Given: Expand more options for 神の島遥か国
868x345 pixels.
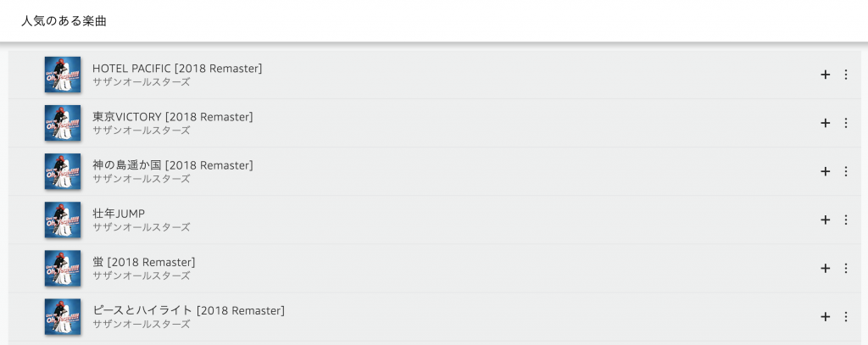Looking at the screenshot, I should pos(845,171).
